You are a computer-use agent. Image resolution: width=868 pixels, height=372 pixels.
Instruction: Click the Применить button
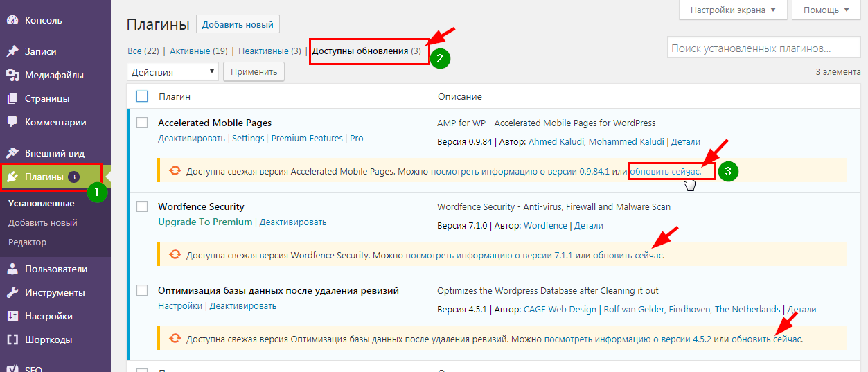click(x=254, y=72)
